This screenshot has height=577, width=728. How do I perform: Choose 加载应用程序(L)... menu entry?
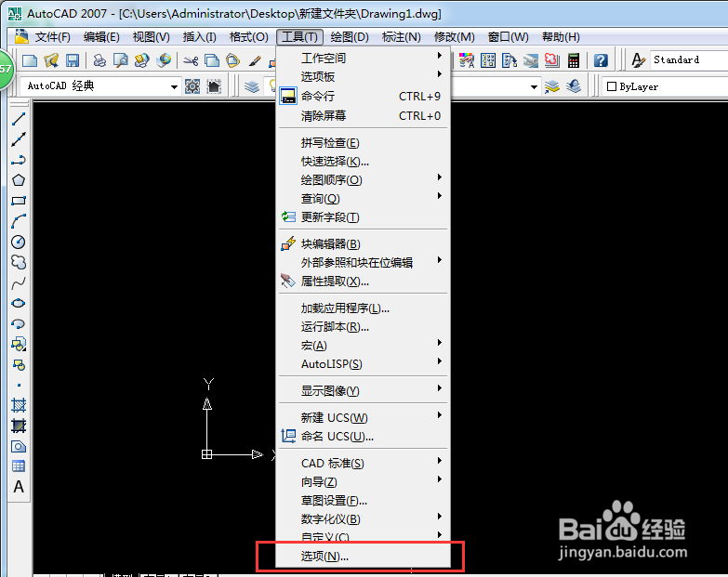click(363, 308)
